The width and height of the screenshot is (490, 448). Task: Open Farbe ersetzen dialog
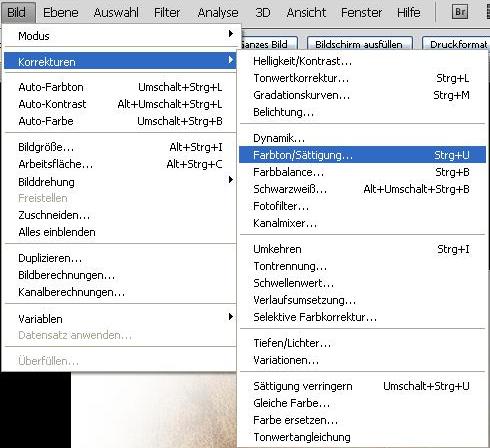point(362,420)
